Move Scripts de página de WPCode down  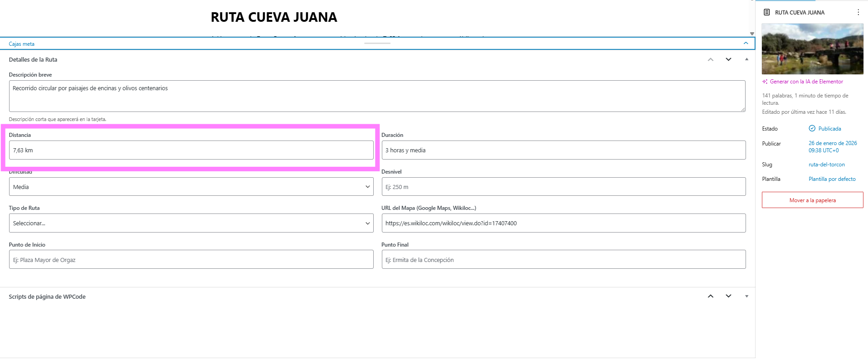(x=728, y=296)
